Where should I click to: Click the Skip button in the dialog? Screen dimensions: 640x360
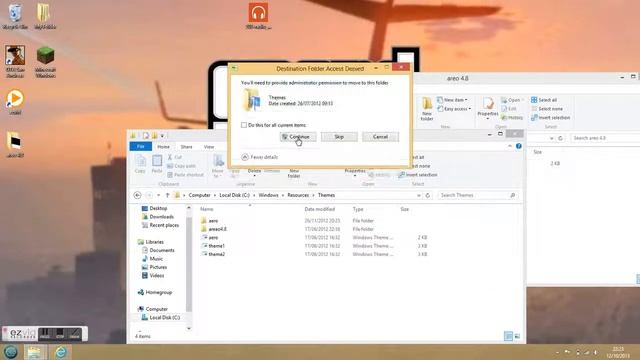point(339,137)
